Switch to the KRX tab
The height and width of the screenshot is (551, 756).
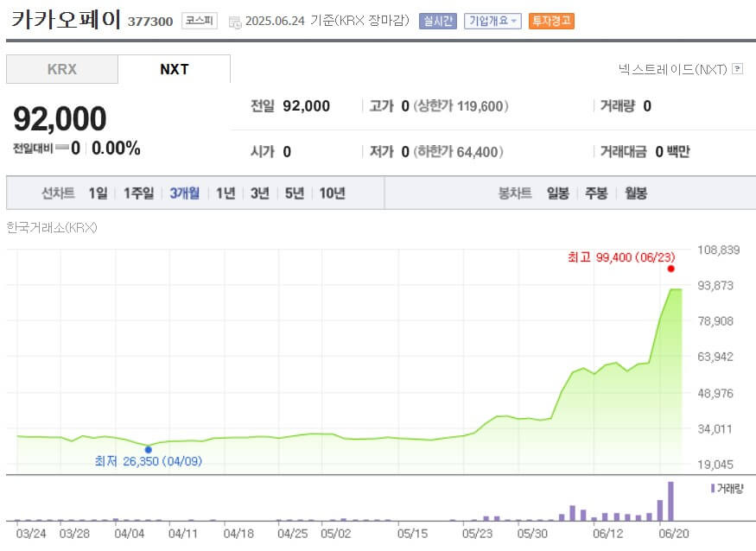click(61, 69)
